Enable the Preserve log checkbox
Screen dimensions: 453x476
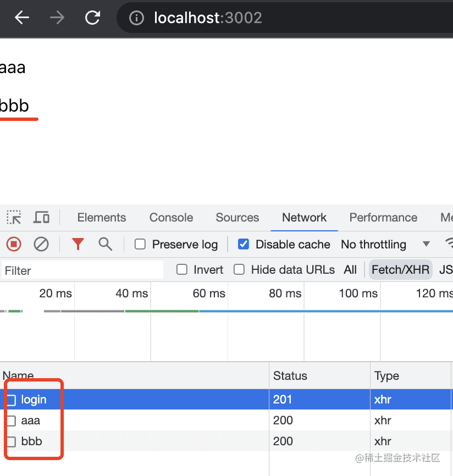pos(141,245)
